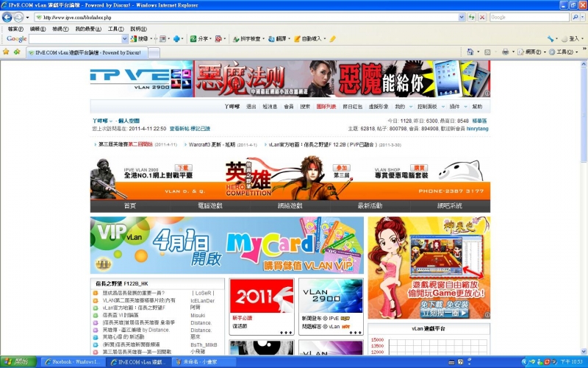Expand the 插件 dropdown in forum navigation
This screenshot has height=368, width=588.
[x=465, y=107]
